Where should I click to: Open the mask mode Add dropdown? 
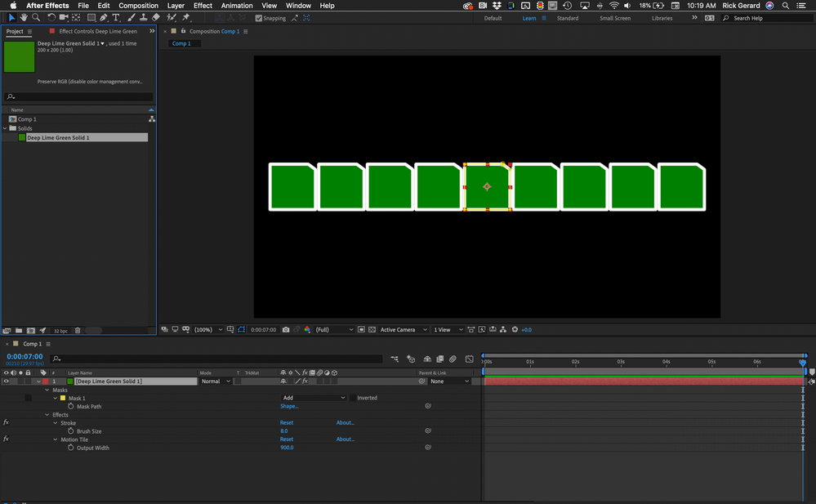tap(314, 398)
